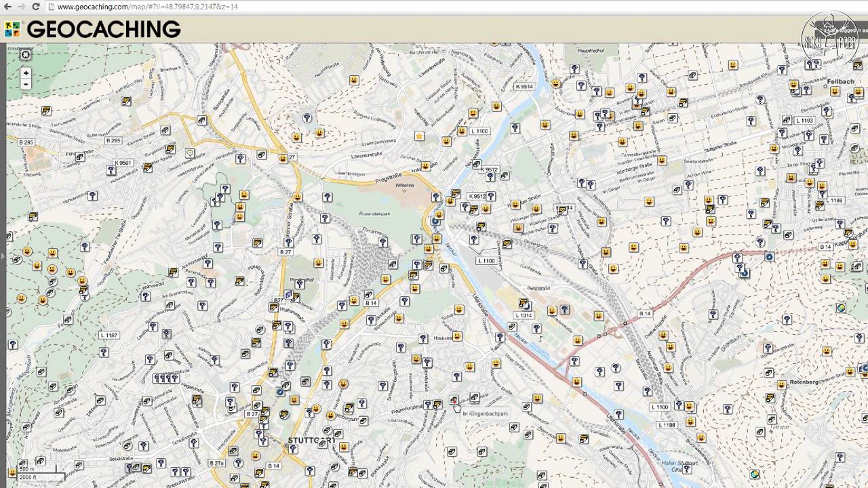This screenshot has width=868, height=488.
Task: Open the mystery cache at Hauptfriedhof
Action: pos(574,69)
